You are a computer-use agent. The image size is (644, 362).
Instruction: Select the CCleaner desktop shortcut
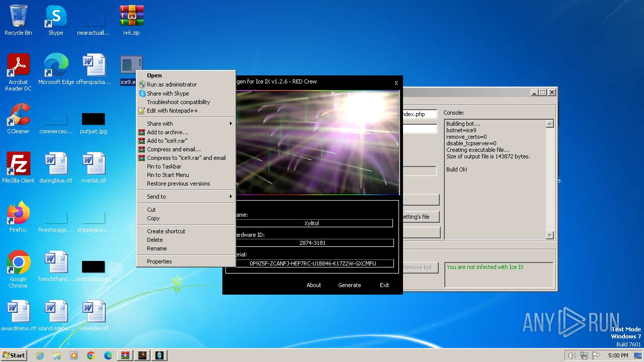[x=18, y=119]
